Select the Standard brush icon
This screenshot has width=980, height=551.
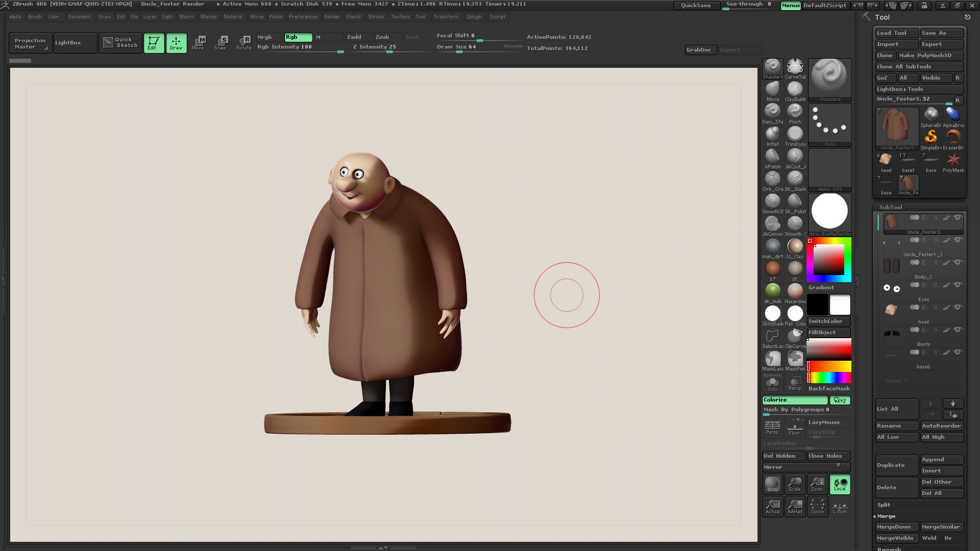coord(772,69)
